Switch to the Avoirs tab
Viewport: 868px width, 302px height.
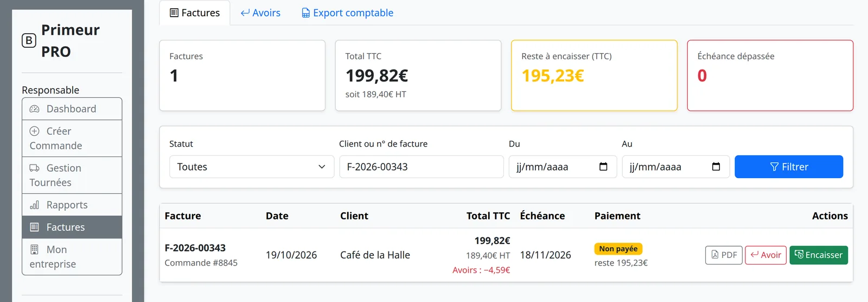260,12
